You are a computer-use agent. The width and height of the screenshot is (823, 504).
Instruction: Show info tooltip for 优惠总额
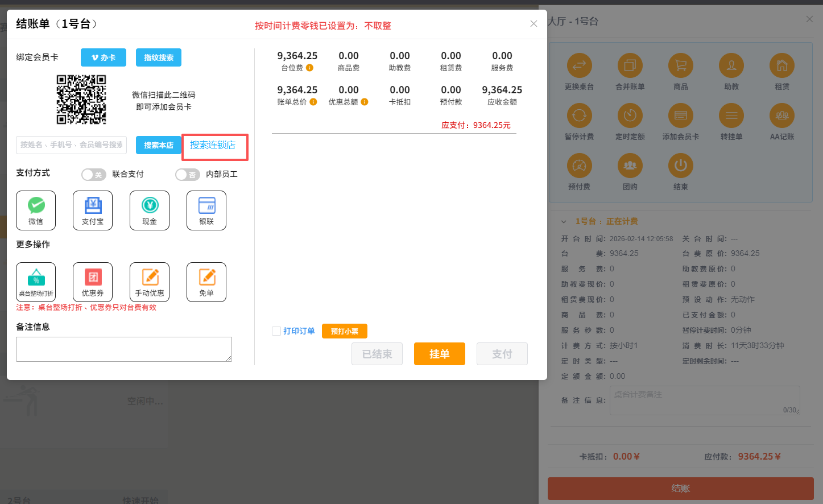365,102
